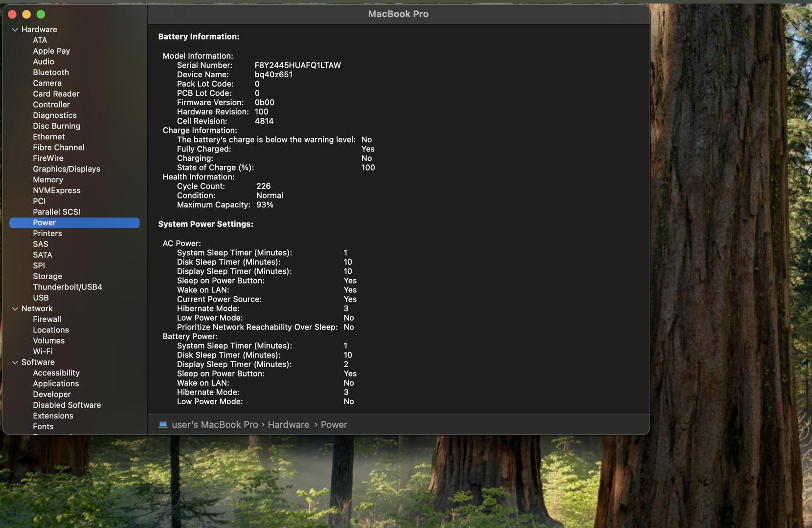The width and height of the screenshot is (812, 528).
Task: Click the Software category label
Action: [x=38, y=363]
